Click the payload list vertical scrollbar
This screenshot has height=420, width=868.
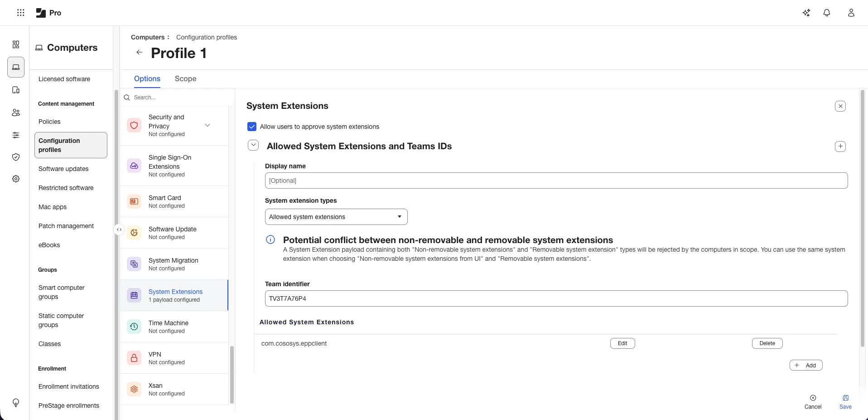tap(232, 375)
